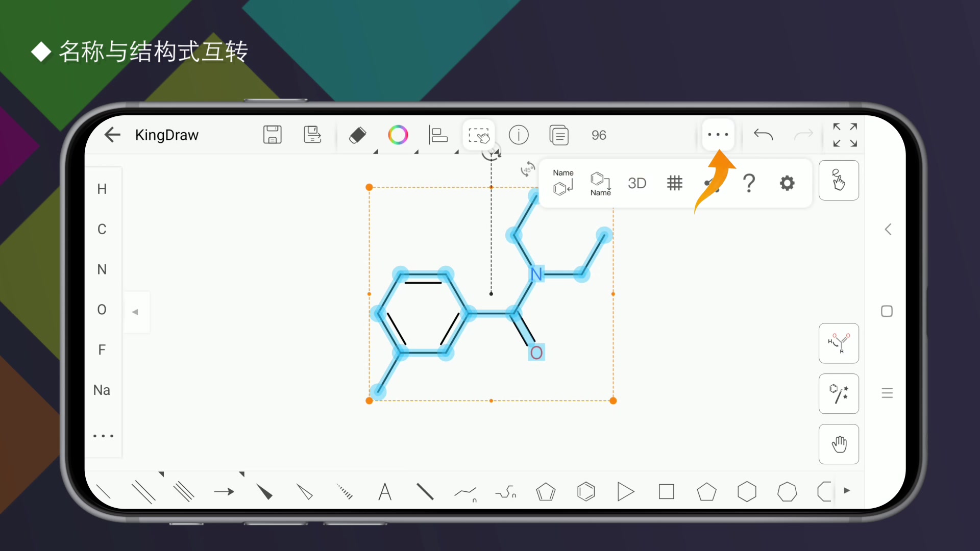The image size is (980, 551).
Task: Click the save file icon
Action: [272, 135]
